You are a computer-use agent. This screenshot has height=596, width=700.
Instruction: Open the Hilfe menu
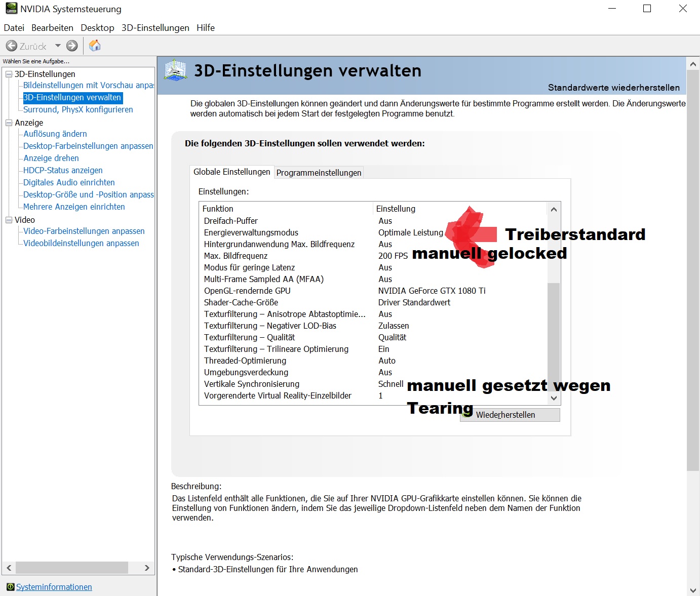click(x=206, y=28)
